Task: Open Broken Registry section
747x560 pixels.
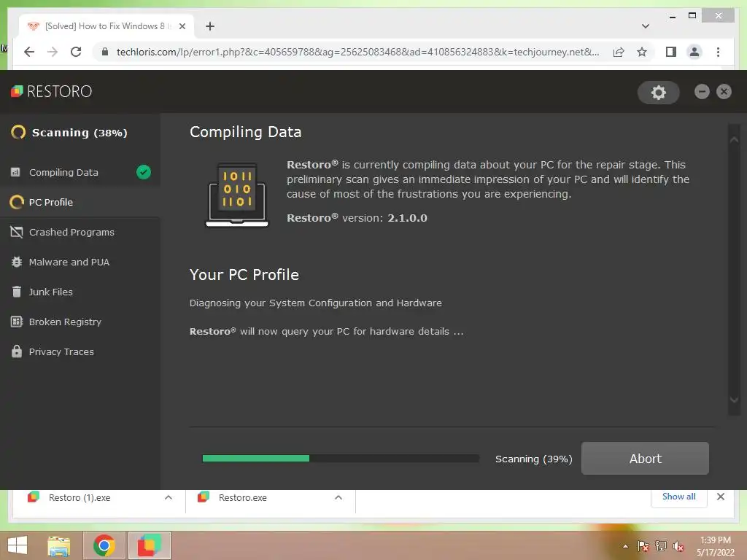Action: [80, 322]
